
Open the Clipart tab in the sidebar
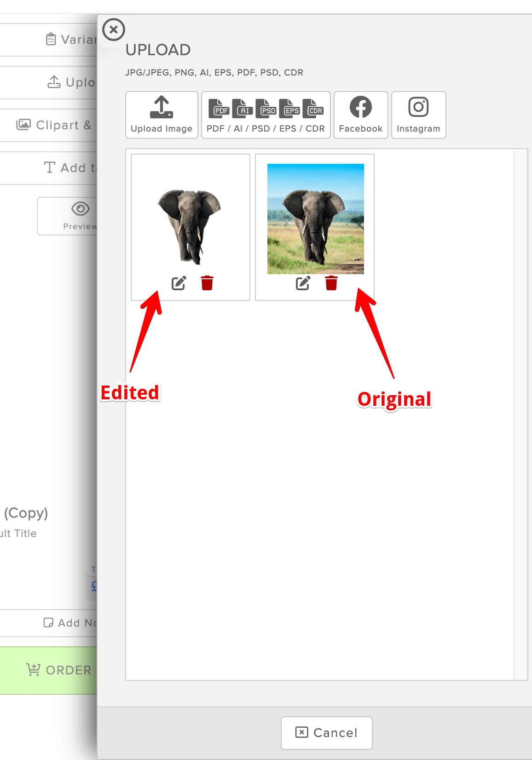(48, 125)
